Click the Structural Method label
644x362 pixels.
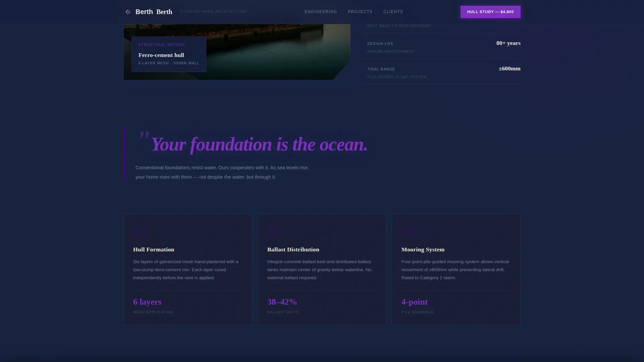tap(162, 45)
